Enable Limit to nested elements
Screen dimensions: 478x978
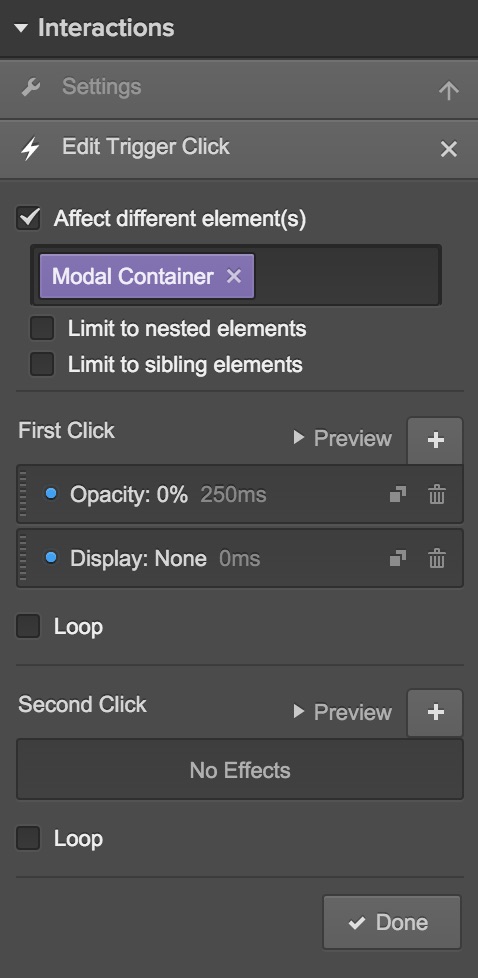42,328
